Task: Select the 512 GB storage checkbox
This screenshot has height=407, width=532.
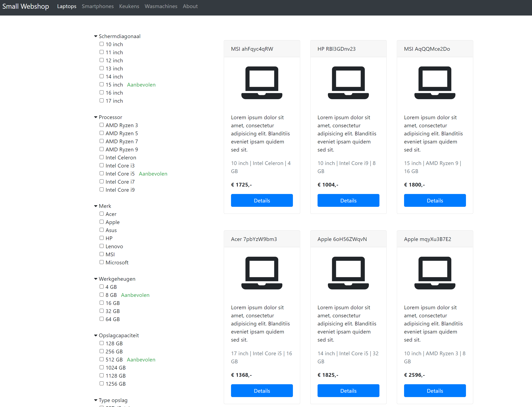Action: pyautogui.click(x=101, y=359)
